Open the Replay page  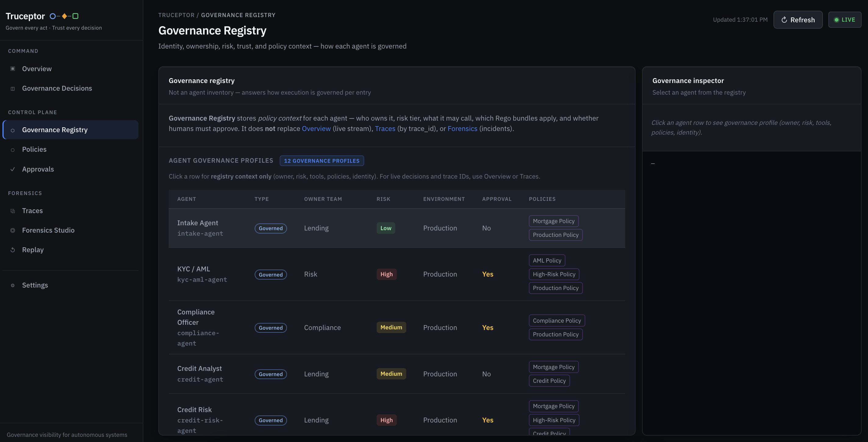[70, 250]
